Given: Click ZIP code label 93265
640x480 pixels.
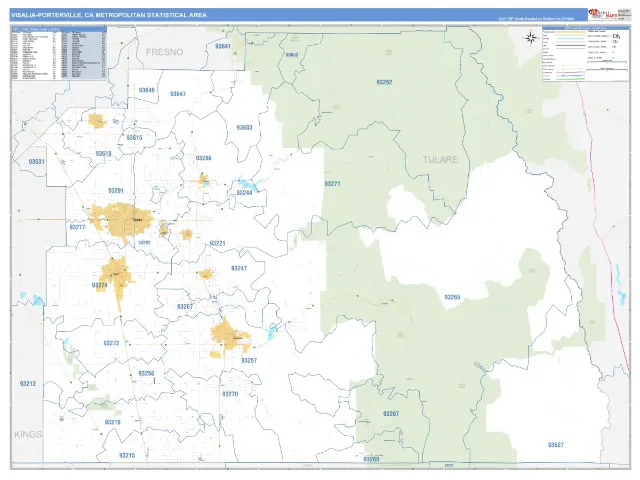Looking at the screenshot, I should click(452, 297).
